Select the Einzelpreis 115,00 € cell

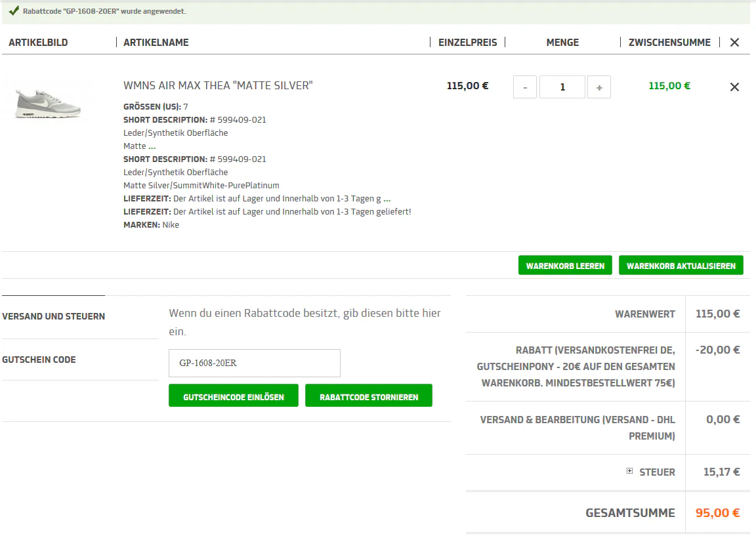click(x=467, y=86)
